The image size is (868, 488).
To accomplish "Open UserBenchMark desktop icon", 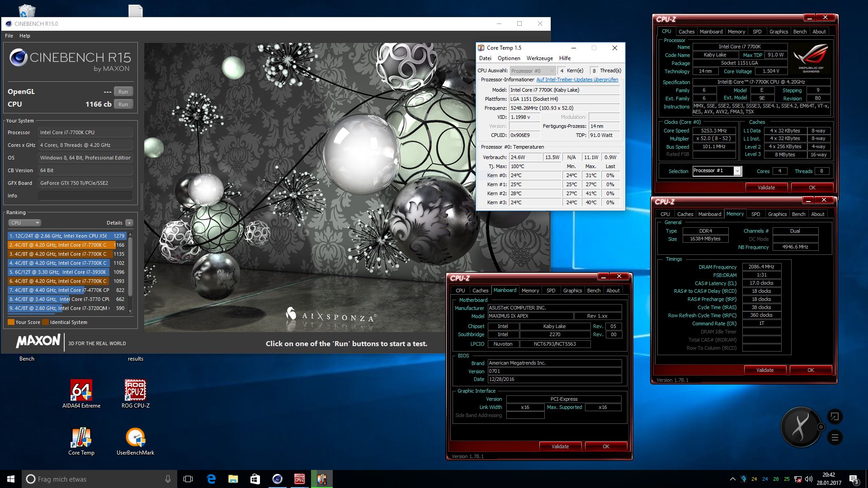I will tap(135, 441).
